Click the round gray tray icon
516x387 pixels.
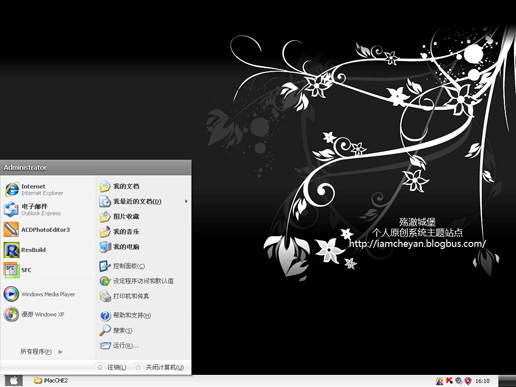pyautogui.click(x=459, y=380)
